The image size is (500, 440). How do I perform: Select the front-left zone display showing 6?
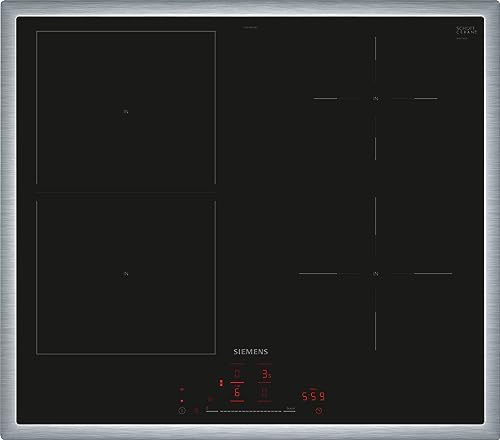[237, 392]
